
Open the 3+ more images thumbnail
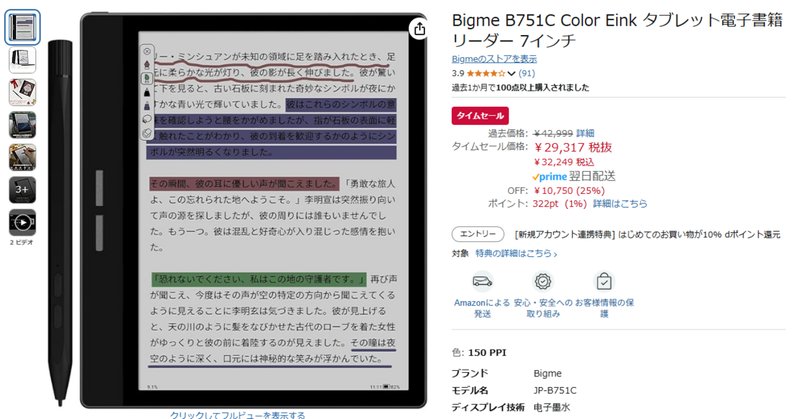coord(22,190)
